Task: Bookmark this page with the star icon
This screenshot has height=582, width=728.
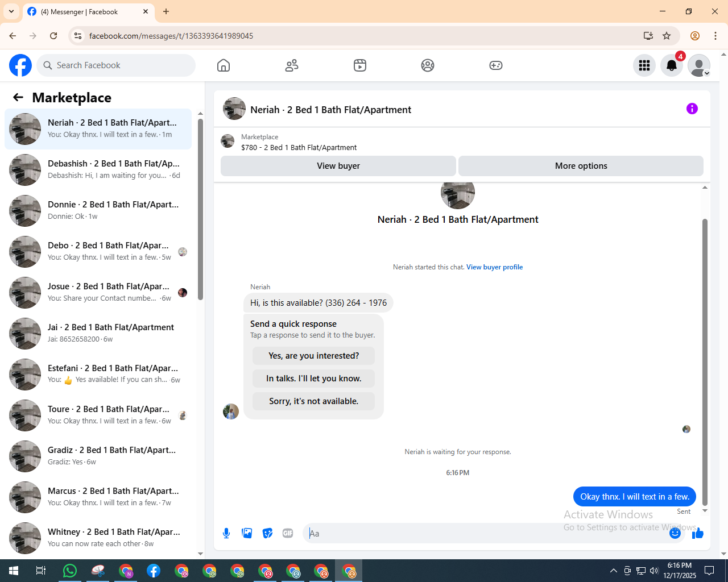Action: pyautogui.click(x=667, y=36)
